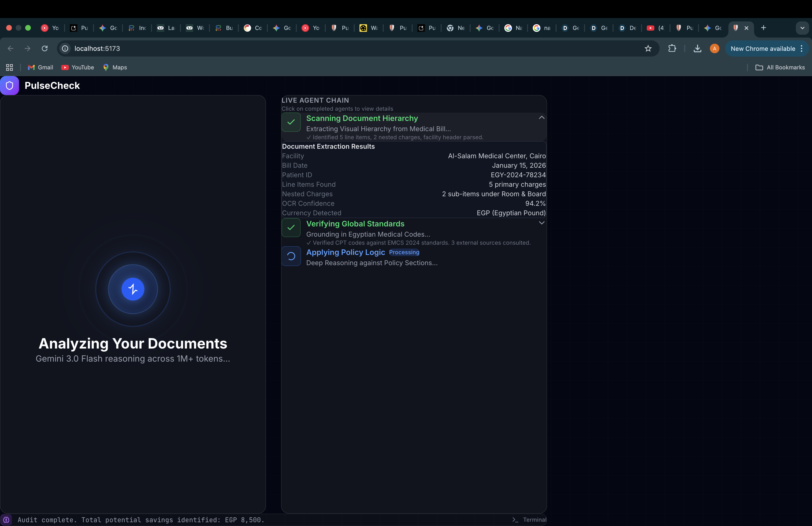Click New Chrome available button
The image size is (812, 526).
pos(763,48)
